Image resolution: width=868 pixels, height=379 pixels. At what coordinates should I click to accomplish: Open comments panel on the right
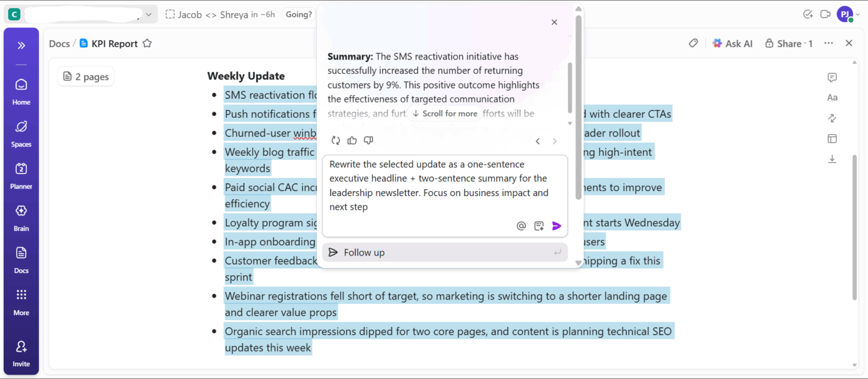(x=832, y=77)
